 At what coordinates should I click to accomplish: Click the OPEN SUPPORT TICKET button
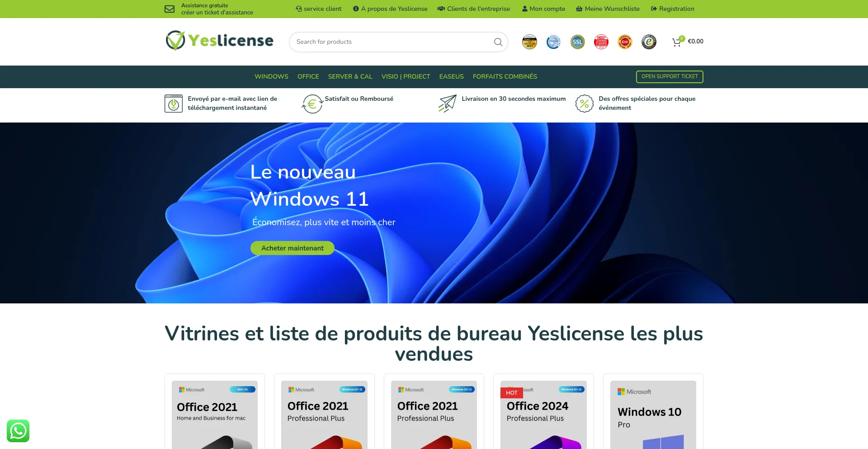click(x=670, y=76)
